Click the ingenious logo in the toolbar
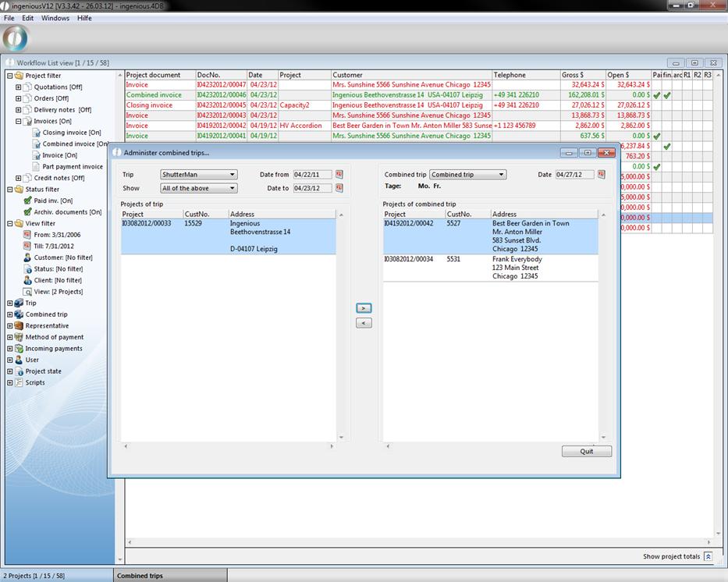728x582 pixels. pos(16,38)
